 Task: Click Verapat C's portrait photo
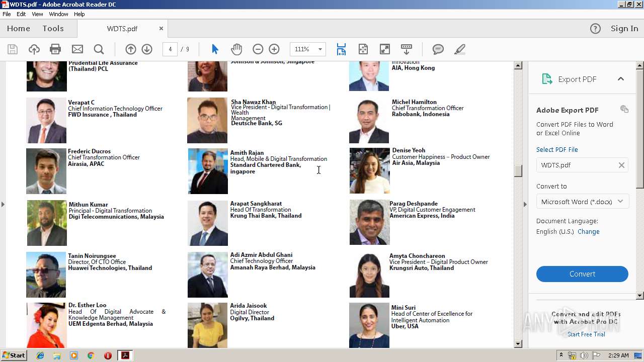point(46,120)
